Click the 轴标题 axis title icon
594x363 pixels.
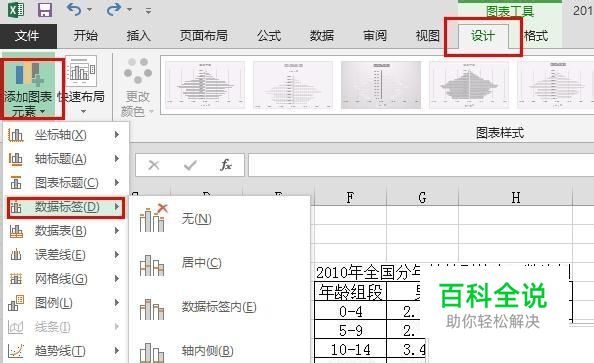[x=16, y=159]
